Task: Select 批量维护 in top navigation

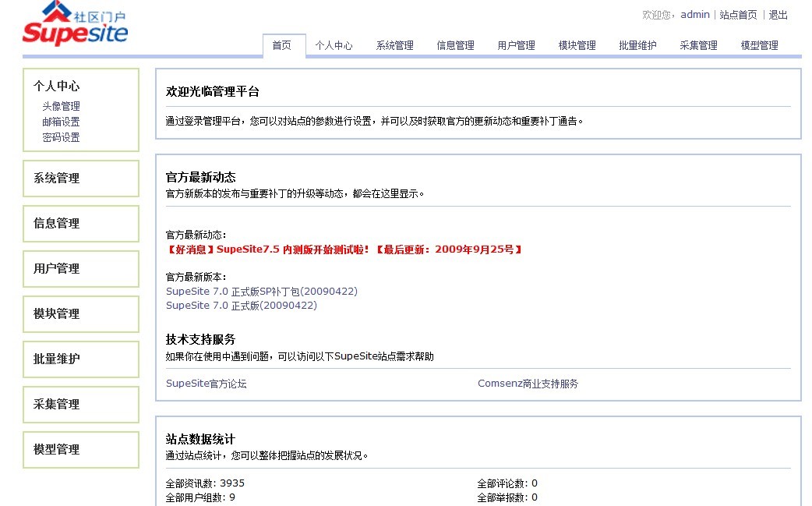Action: 637,45
